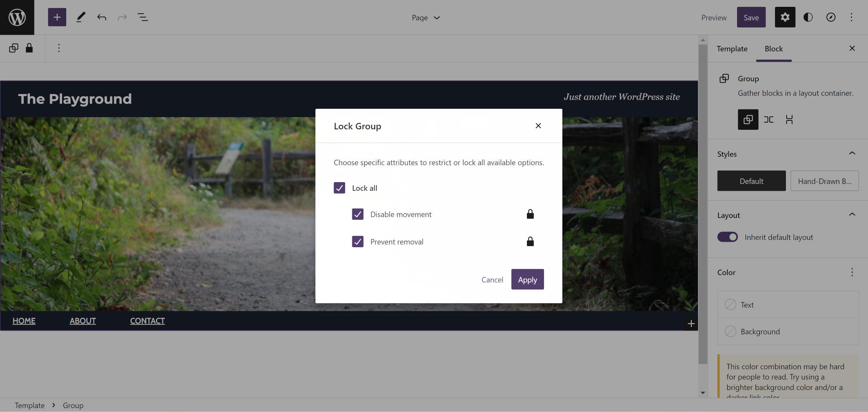Undo the last change
This screenshot has width=868, height=412.
102,17
